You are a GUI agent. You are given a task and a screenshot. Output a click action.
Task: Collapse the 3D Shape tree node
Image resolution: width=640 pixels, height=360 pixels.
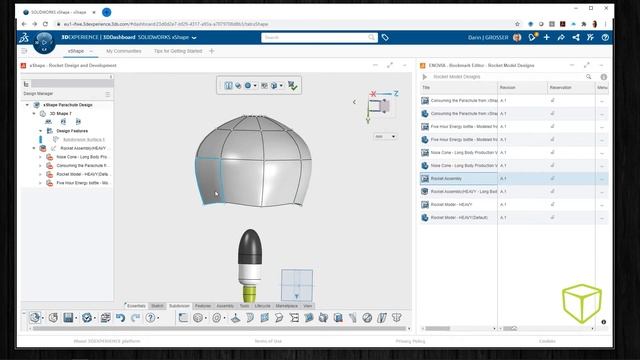pos(34,113)
